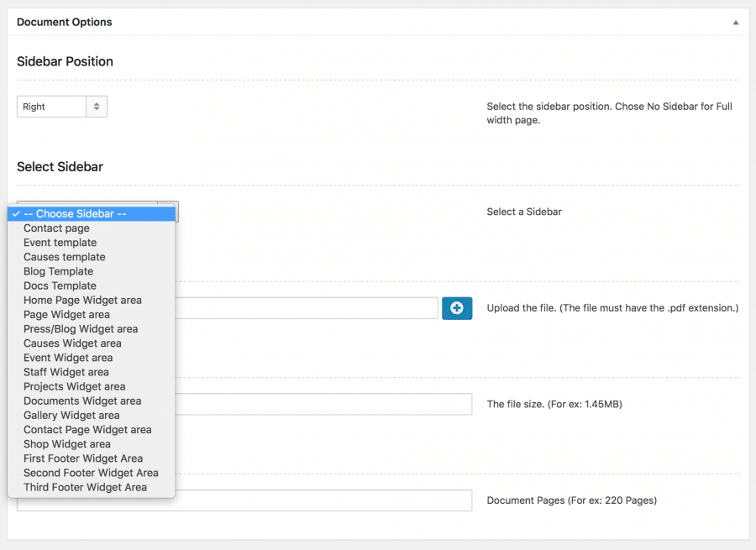The width and height of the screenshot is (756, 550).
Task: Select Event template sidebar option
Action: click(x=92, y=243)
